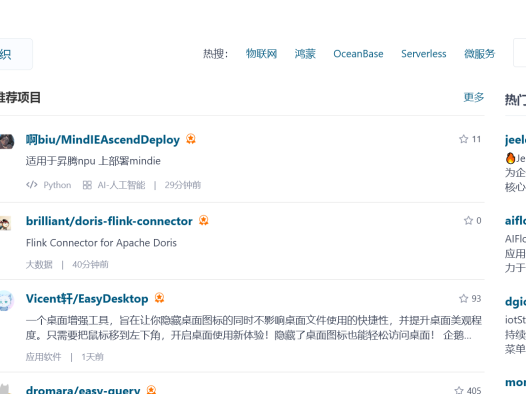Open the Vicent轩 author avatar
Screen dimensions: 526x394
click(x=6, y=301)
